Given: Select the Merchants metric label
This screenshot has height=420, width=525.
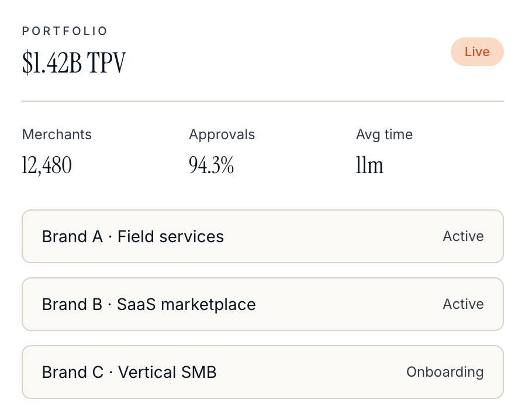Looking at the screenshot, I should [57, 135].
